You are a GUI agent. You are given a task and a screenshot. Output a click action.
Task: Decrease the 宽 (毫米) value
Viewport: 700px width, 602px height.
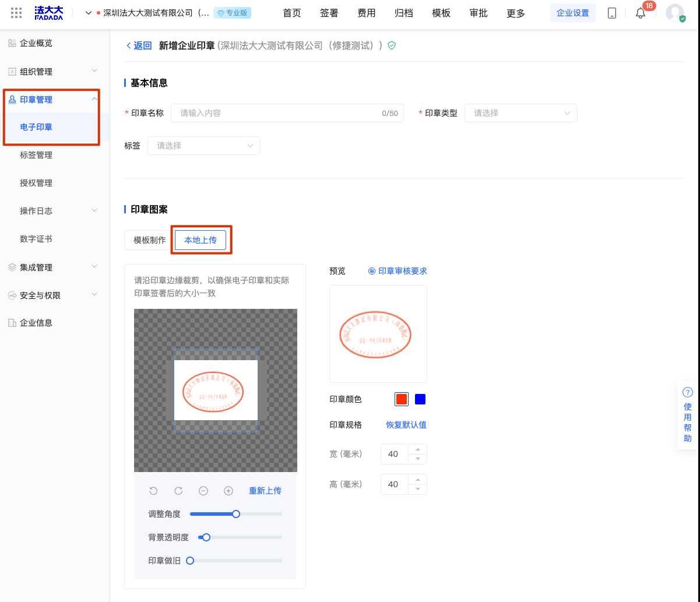point(418,459)
